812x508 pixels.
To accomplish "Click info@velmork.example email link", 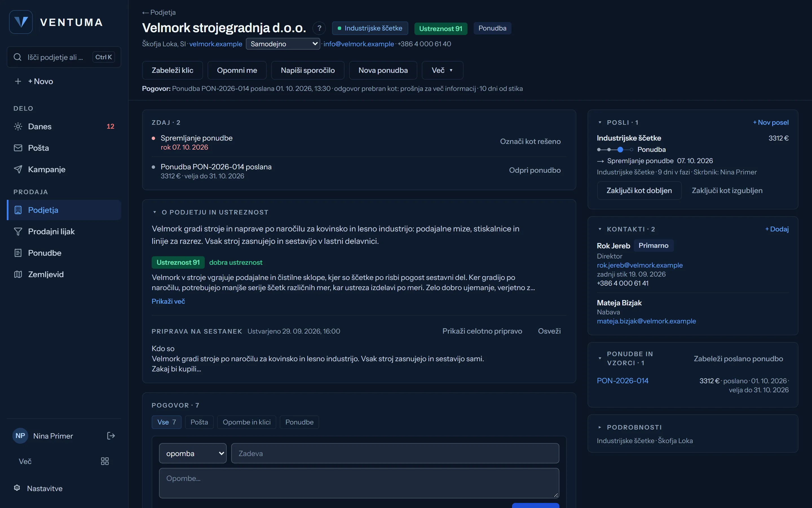I will (359, 44).
